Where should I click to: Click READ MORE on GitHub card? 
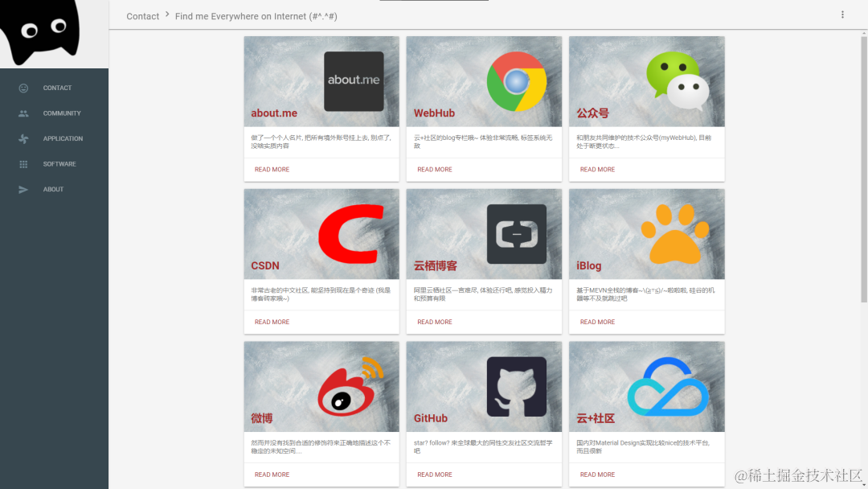435,475
